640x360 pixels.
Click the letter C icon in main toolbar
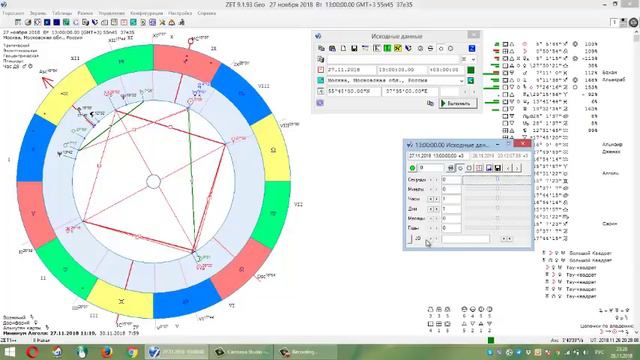click(76, 22)
